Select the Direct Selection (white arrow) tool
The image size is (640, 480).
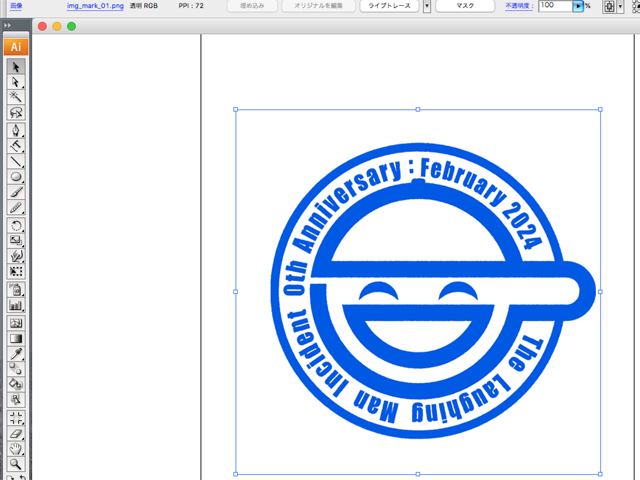[x=16, y=82]
